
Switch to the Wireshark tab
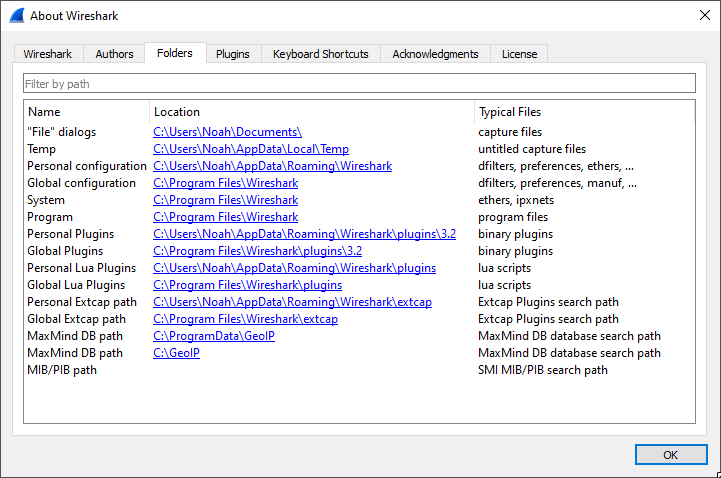click(x=48, y=54)
